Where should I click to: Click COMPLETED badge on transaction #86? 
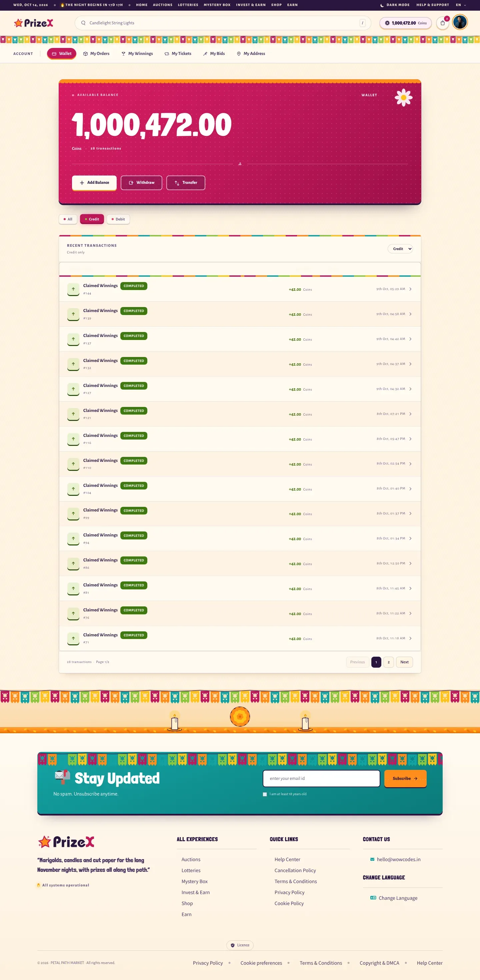pyautogui.click(x=134, y=560)
